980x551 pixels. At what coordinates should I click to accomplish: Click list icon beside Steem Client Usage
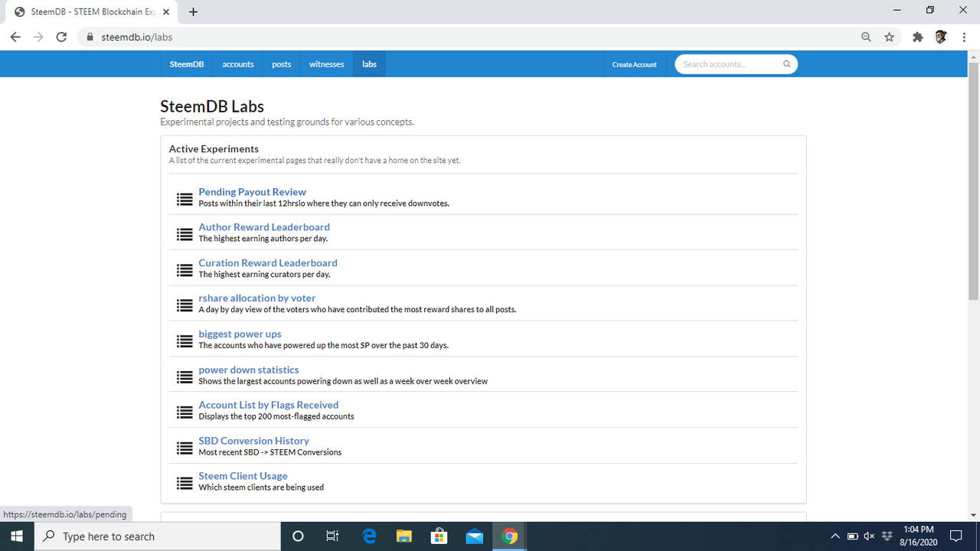[185, 484]
